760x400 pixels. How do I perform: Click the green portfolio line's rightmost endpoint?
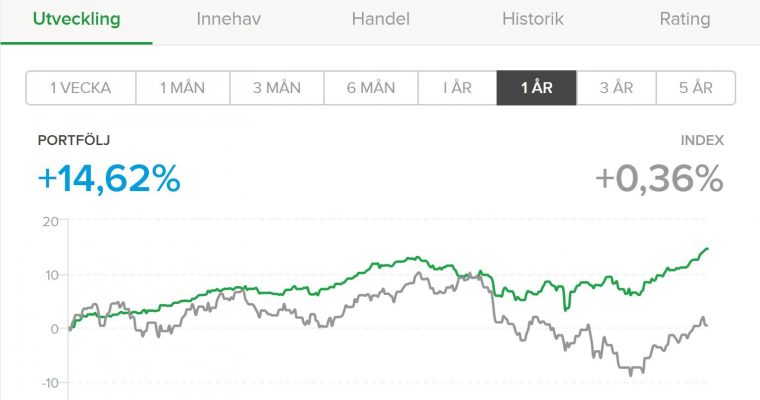(707, 249)
